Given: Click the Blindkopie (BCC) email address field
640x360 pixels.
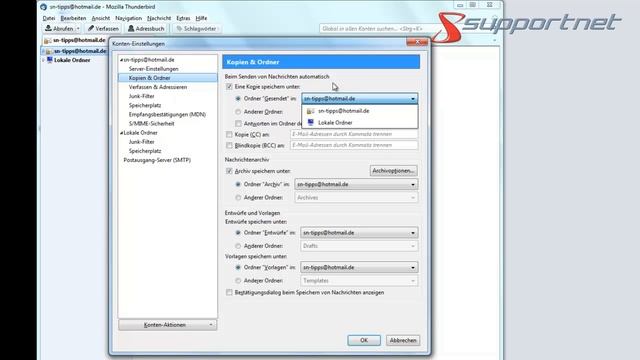Looking at the screenshot, I should (354, 145).
